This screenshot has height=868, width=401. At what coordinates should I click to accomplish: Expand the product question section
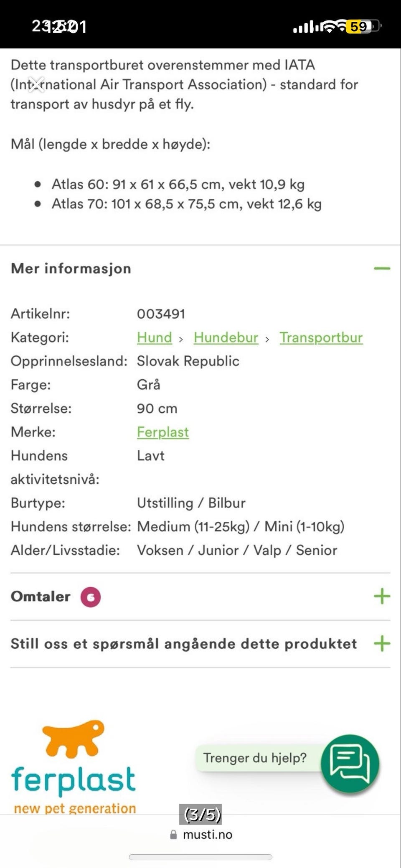pyautogui.click(x=381, y=644)
